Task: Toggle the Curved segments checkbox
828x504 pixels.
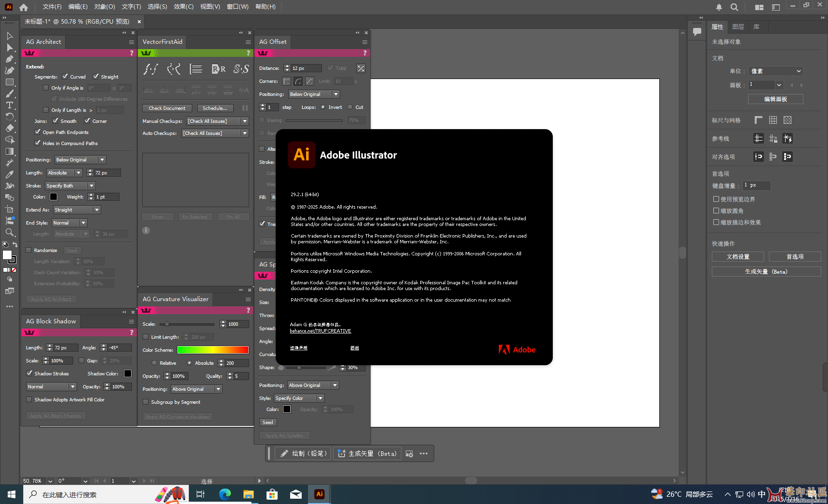Action: 65,77
